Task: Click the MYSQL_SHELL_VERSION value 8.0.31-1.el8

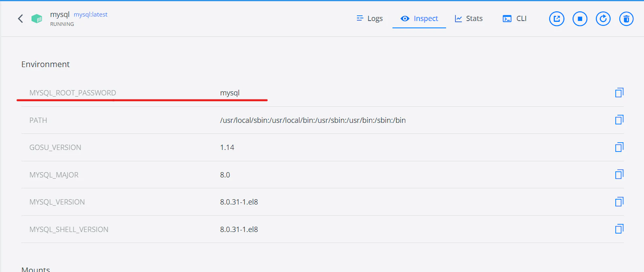Action: 239,230
